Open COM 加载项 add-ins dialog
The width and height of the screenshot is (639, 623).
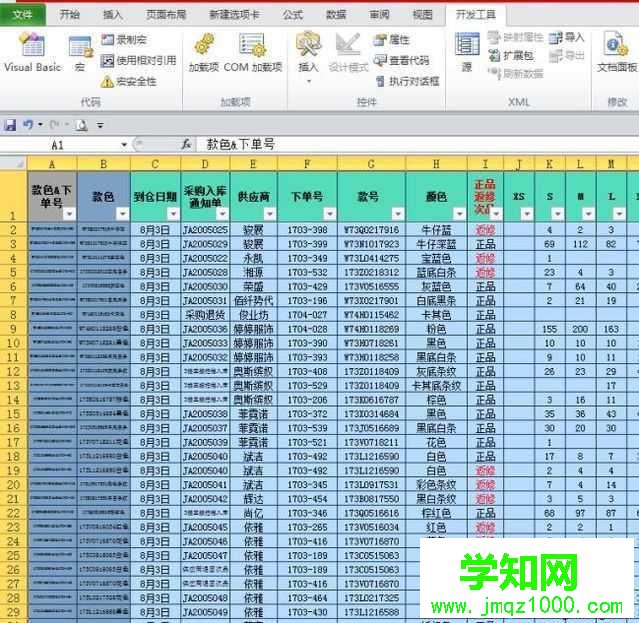click(253, 52)
